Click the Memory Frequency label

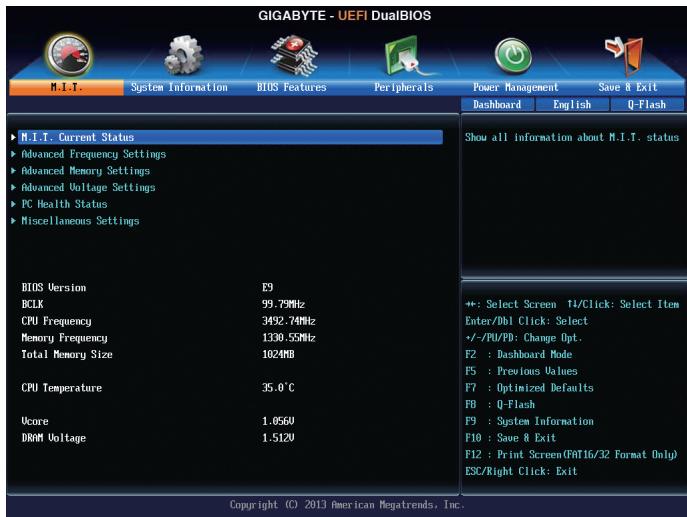tap(64, 338)
